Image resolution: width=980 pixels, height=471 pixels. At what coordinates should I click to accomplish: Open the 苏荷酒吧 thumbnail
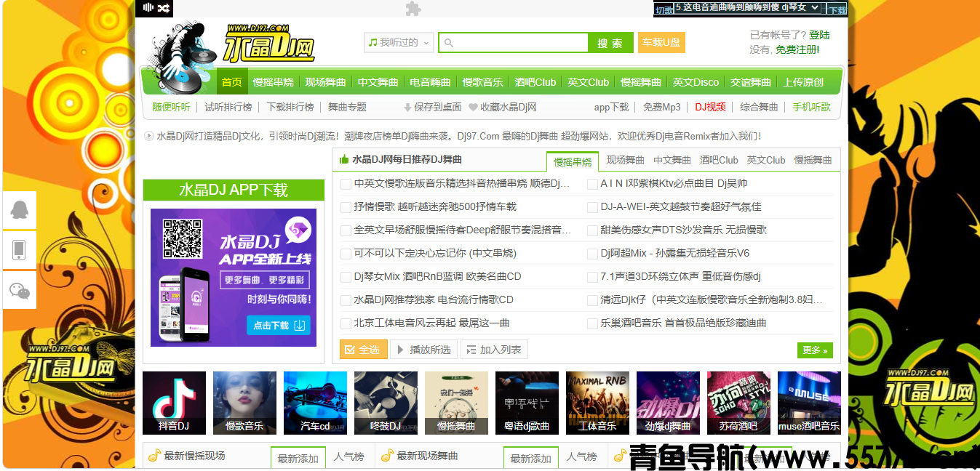tap(738, 403)
